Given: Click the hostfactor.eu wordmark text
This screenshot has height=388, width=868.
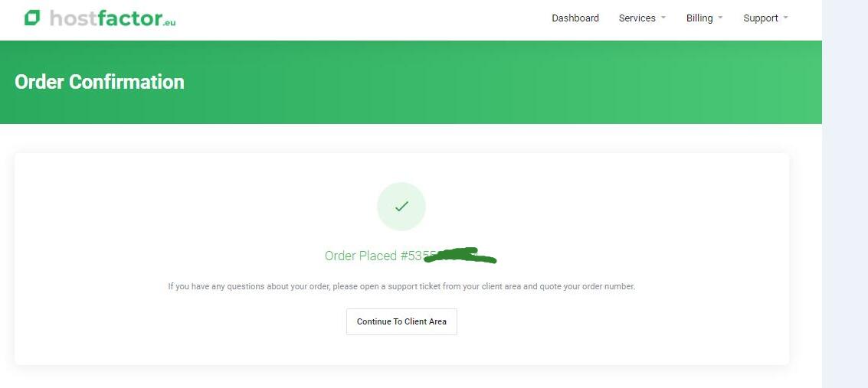Looking at the screenshot, I should coord(113,18).
